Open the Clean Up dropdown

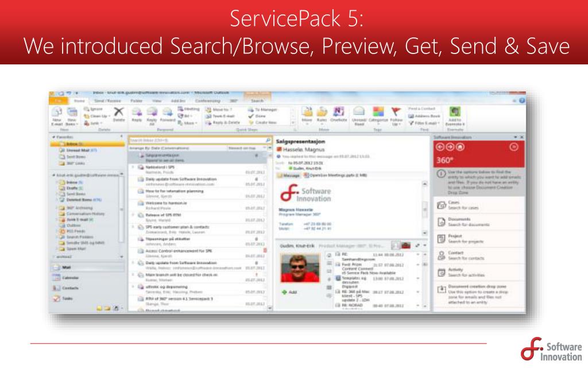97,116
